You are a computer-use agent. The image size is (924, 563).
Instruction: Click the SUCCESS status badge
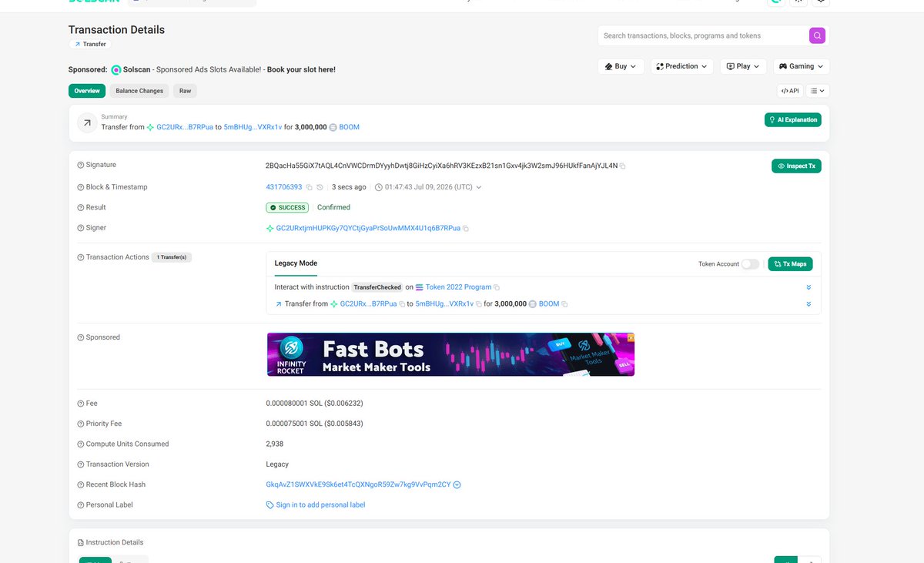click(287, 208)
